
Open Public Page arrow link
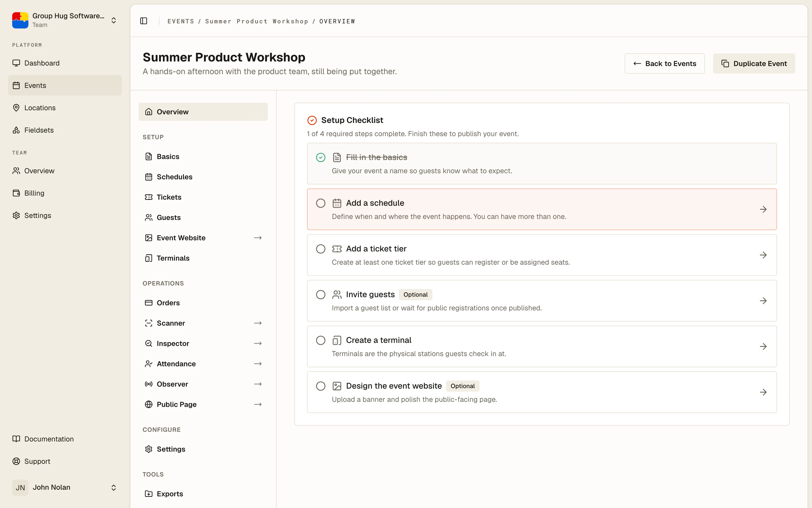[x=258, y=405]
